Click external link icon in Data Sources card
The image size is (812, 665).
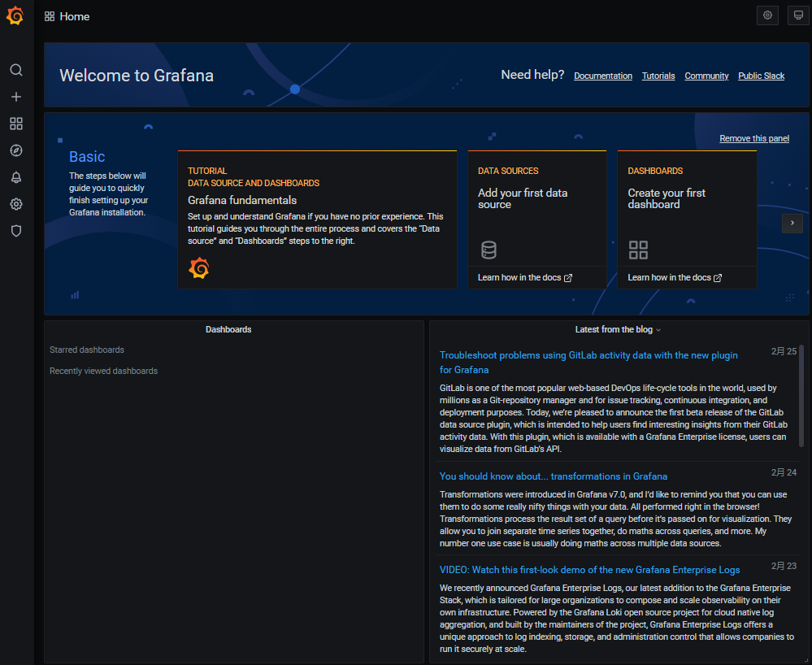click(568, 278)
